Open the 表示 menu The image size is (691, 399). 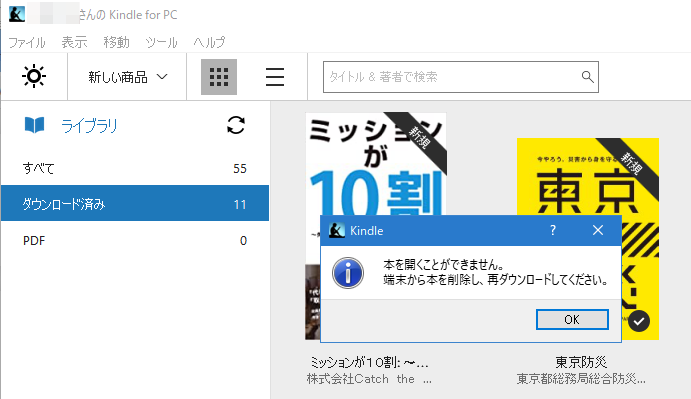coord(74,42)
